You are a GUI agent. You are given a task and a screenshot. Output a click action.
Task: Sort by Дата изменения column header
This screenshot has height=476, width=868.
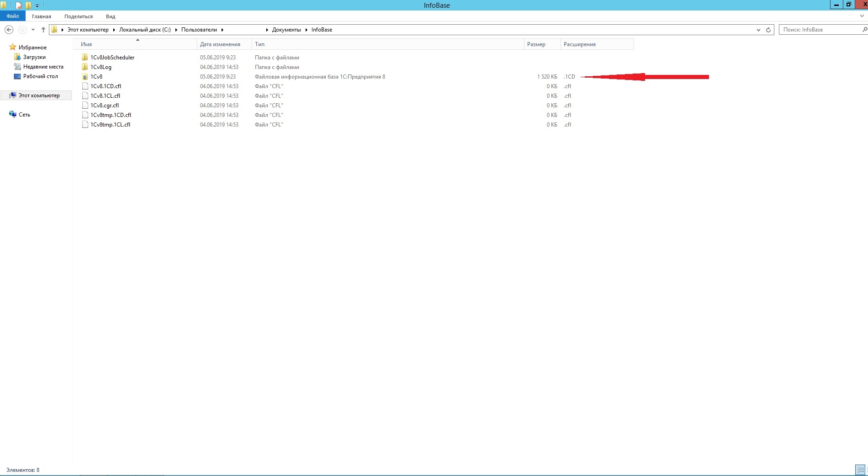224,44
